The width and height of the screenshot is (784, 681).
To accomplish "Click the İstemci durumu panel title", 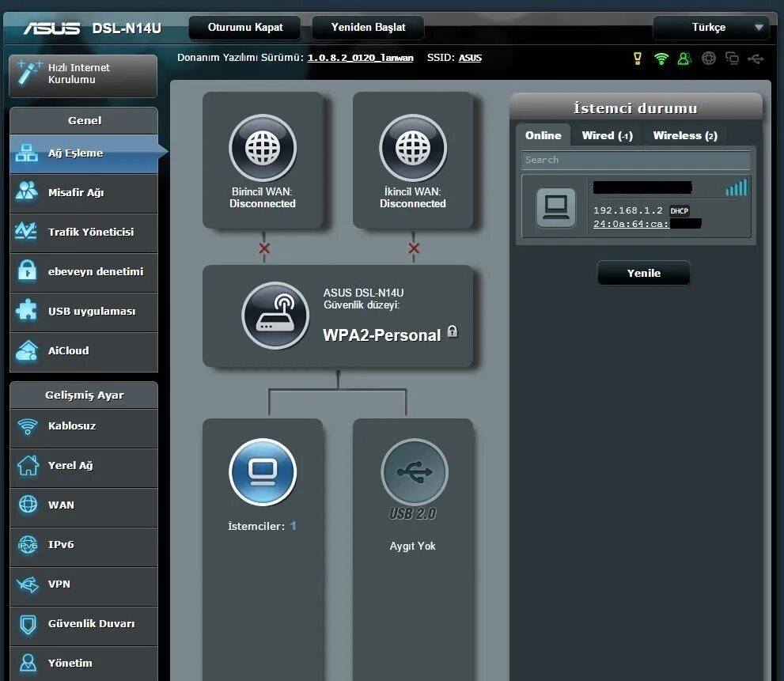I will pos(635,108).
